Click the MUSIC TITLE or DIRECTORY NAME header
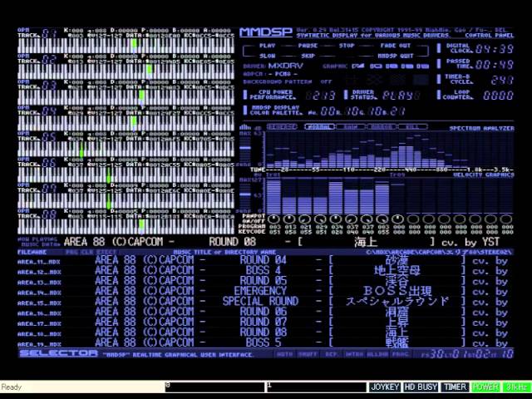 click(x=224, y=252)
